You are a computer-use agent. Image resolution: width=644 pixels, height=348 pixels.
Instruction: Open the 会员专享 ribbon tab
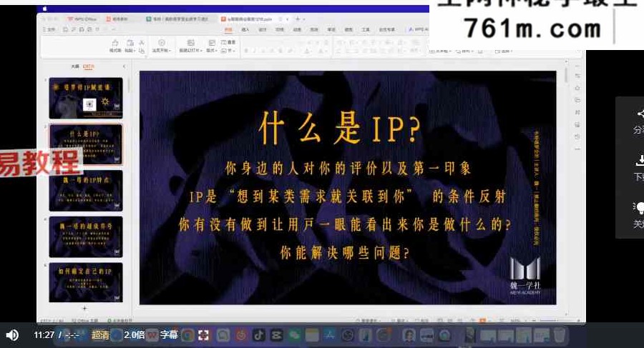pos(387,29)
